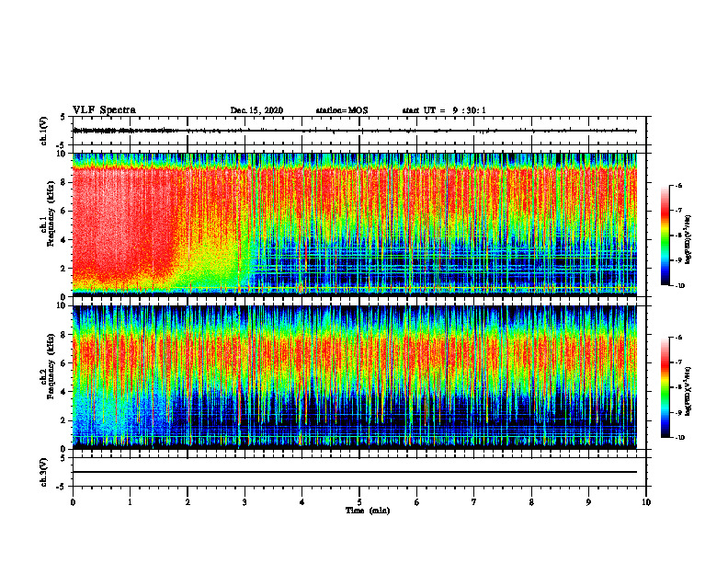Click the ch.2 spectrogram color bar
This screenshot has height=563, width=728.
coord(665,387)
